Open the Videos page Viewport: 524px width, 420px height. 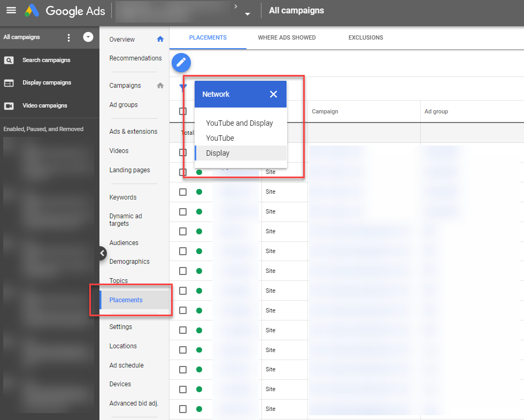coord(119,151)
